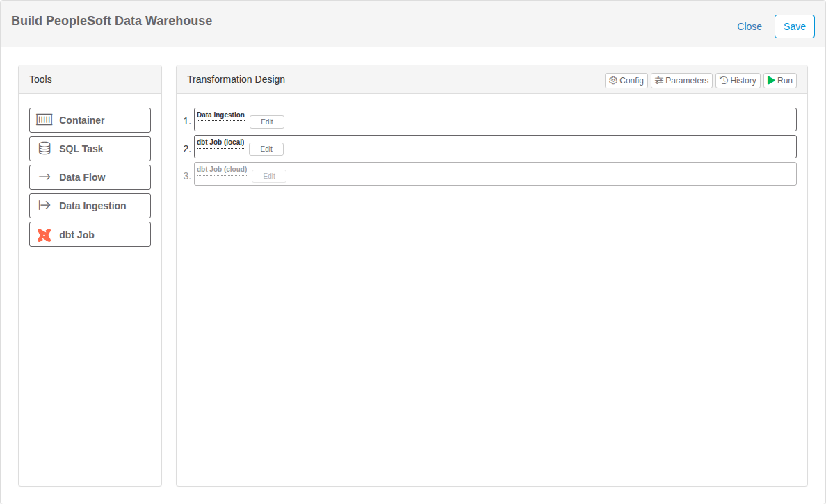The image size is (826, 504).
Task: Click the Parameters sliders icon
Action: pos(658,81)
